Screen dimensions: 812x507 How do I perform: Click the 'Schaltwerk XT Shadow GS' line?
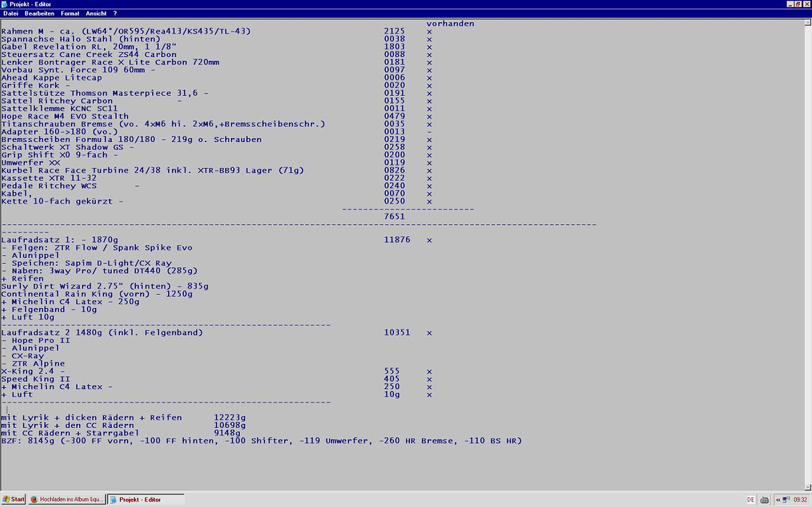(67, 148)
